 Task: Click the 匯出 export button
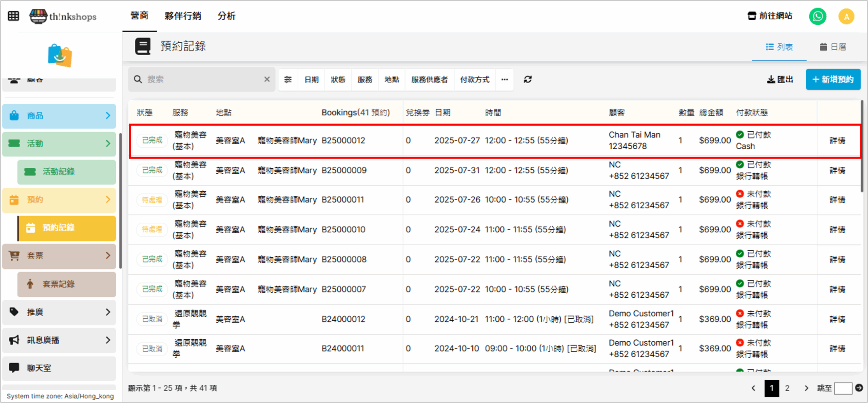(780, 79)
